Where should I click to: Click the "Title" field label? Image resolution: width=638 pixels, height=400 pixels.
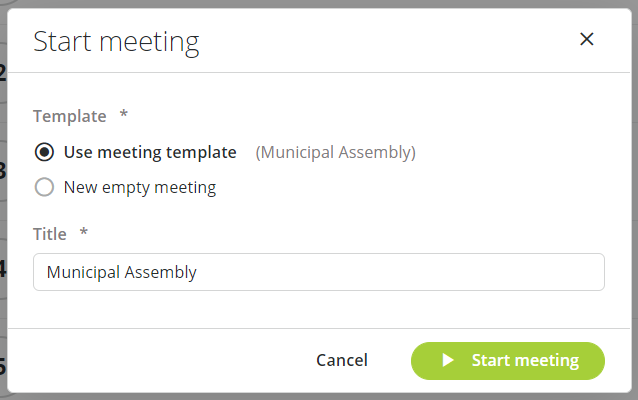click(50, 234)
